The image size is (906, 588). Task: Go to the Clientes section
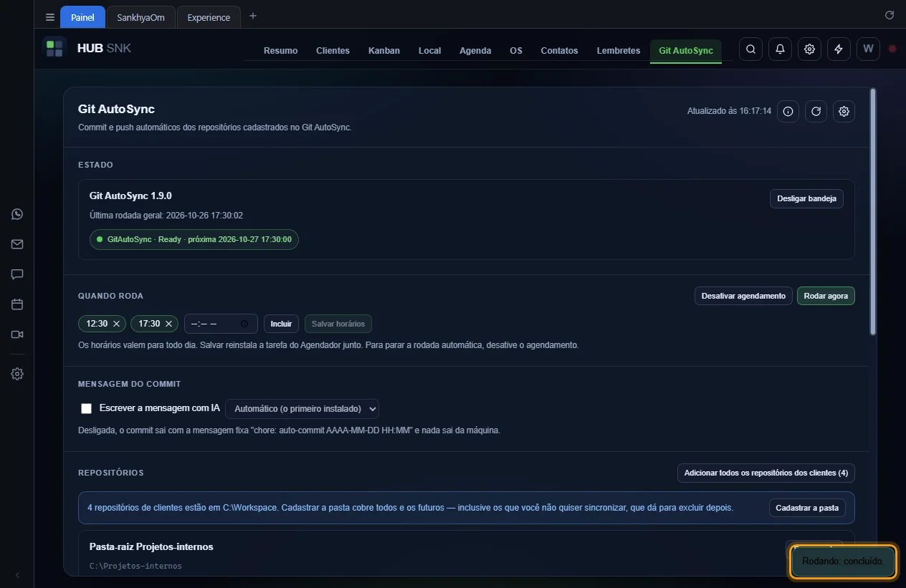pos(333,51)
